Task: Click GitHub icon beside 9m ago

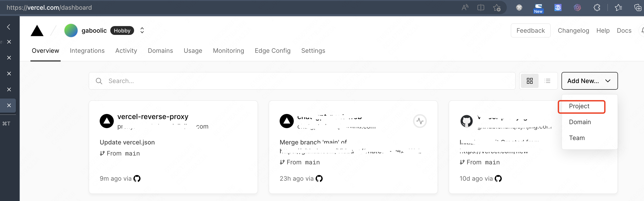Action: (137, 178)
